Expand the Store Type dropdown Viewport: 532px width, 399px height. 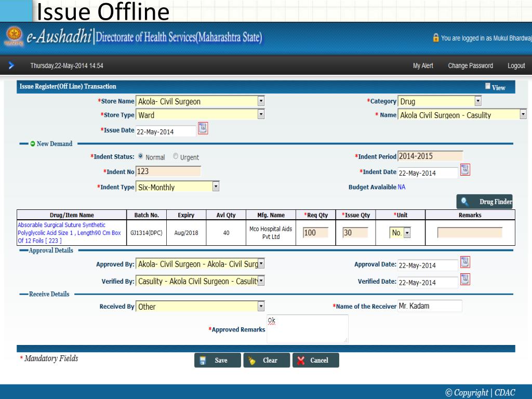(x=261, y=115)
